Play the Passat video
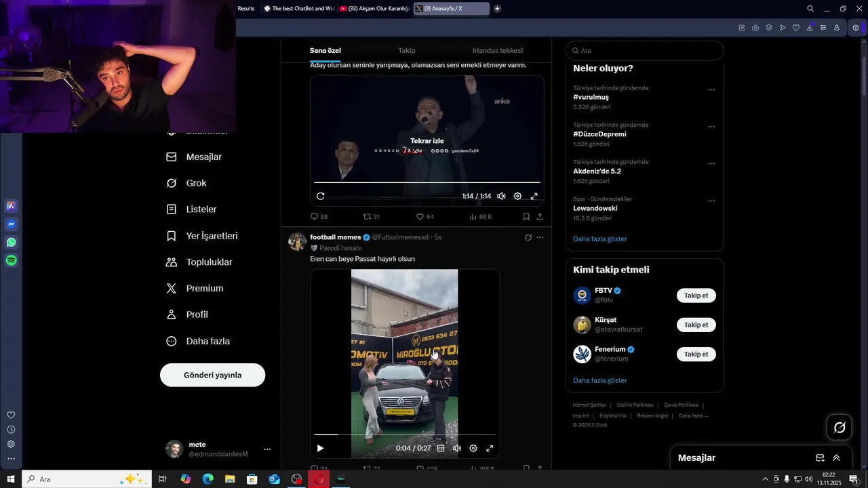The image size is (868, 488). click(321, 448)
